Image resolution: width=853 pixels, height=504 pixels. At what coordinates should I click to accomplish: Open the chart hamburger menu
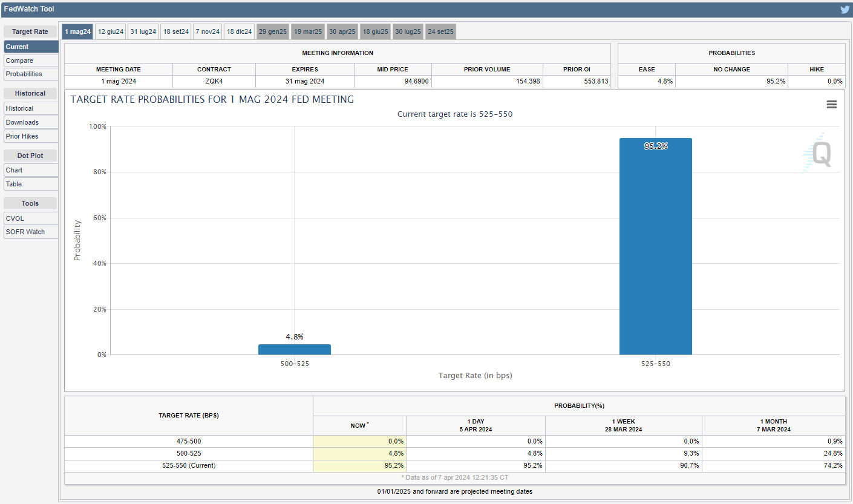click(x=831, y=105)
